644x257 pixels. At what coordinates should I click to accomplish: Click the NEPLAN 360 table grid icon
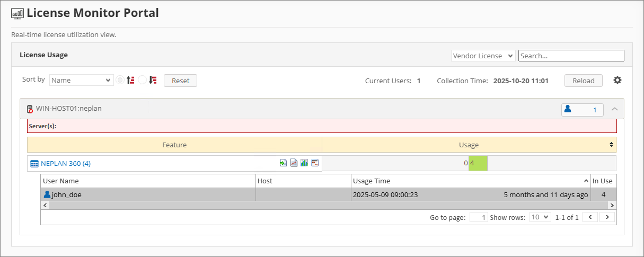34,164
